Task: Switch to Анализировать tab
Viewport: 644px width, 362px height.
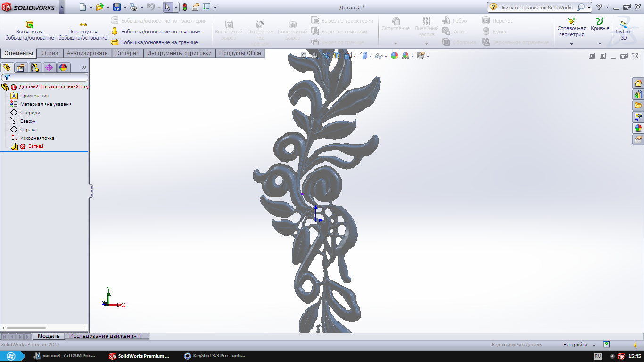Action: click(x=88, y=53)
